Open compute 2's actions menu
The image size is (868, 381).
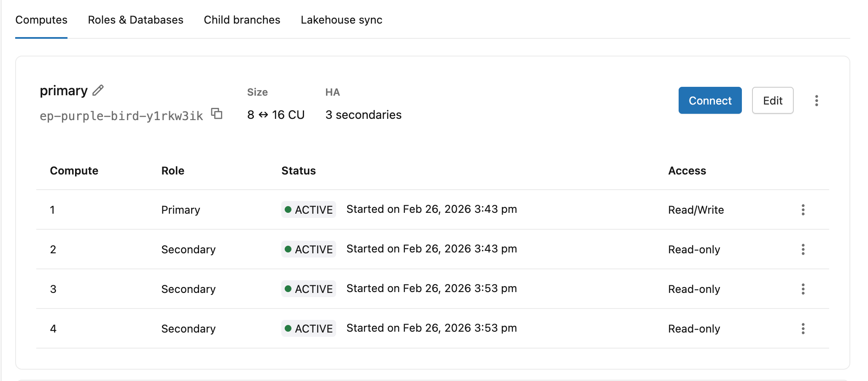tap(803, 249)
